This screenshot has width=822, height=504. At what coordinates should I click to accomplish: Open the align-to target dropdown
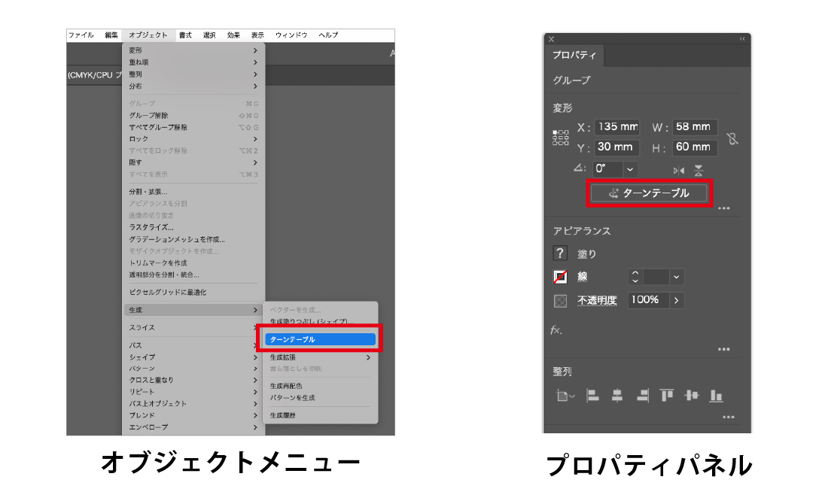(x=564, y=396)
